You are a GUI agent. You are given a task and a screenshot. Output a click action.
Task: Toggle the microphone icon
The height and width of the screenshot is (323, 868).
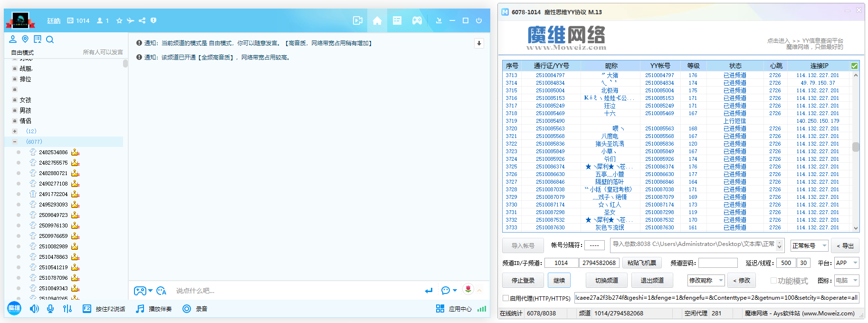click(50, 309)
